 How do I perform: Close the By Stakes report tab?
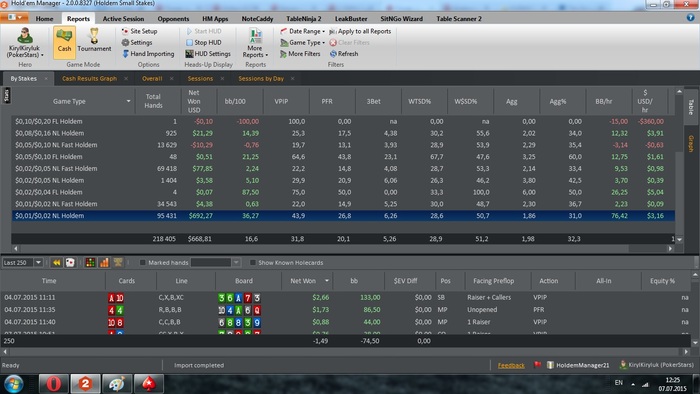[x=46, y=79]
